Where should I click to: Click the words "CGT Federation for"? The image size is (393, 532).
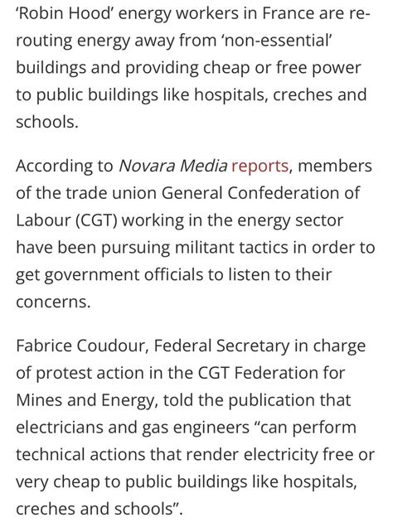[x=271, y=373]
